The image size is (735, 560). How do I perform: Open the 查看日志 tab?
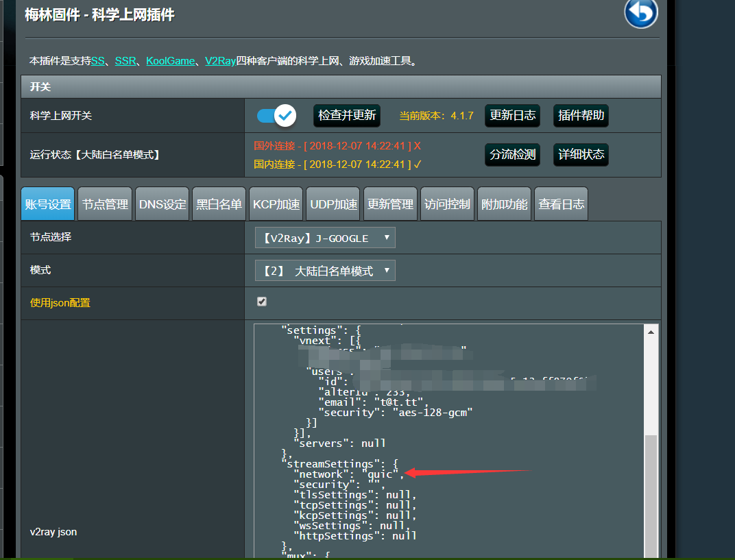tap(561, 204)
